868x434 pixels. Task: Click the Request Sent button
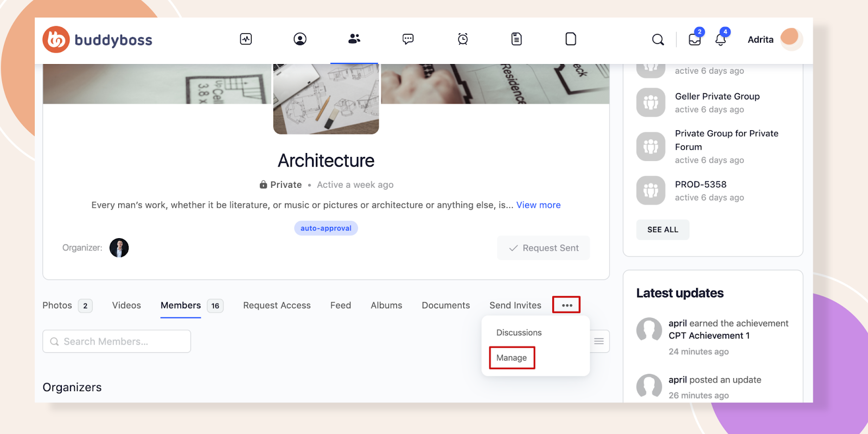(x=544, y=248)
